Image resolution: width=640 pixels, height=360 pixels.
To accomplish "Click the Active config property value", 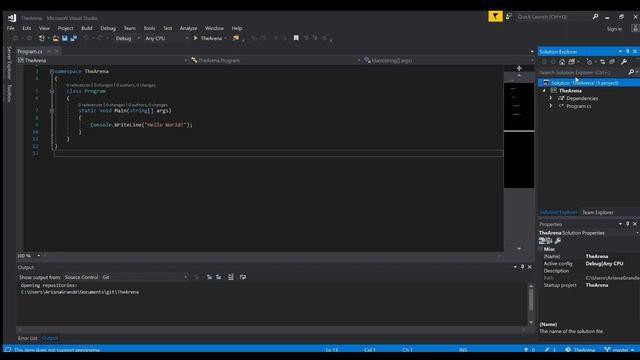I will click(x=604, y=264).
